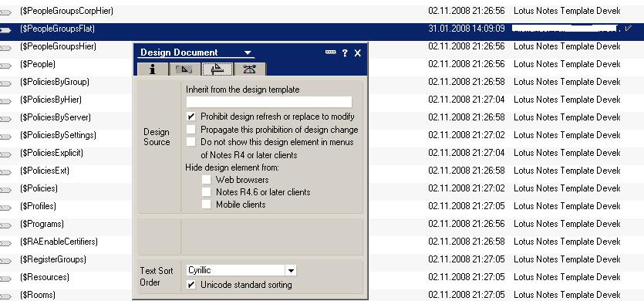Click the view icon beside ($PoliciesExplicit)

pos(5,154)
